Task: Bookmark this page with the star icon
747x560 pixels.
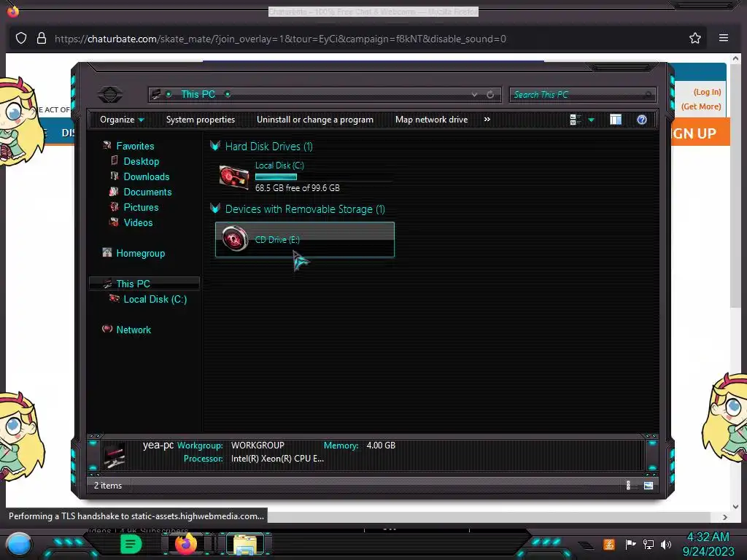Action: (x=695, y=38)
